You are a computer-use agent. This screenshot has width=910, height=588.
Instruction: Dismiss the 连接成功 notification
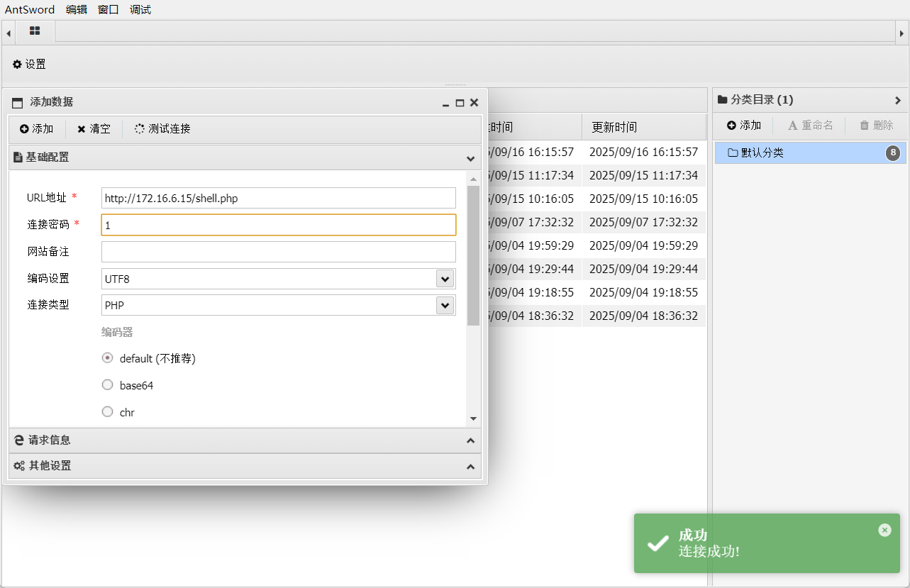[884, 530]
